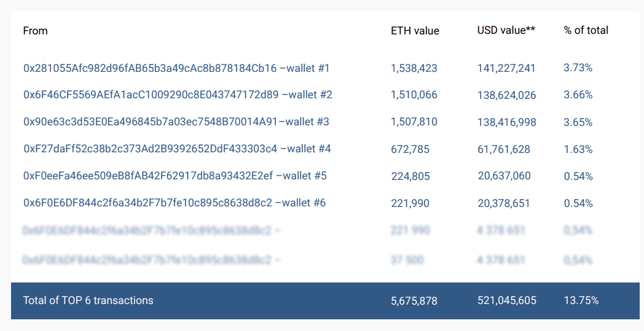
Task: Select ETH value 224,805
Action: 410,176
